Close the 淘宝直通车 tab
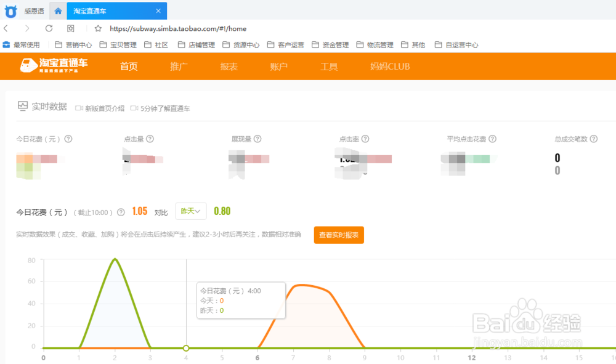This screenshot has height=364, width=616. point(158,11)
